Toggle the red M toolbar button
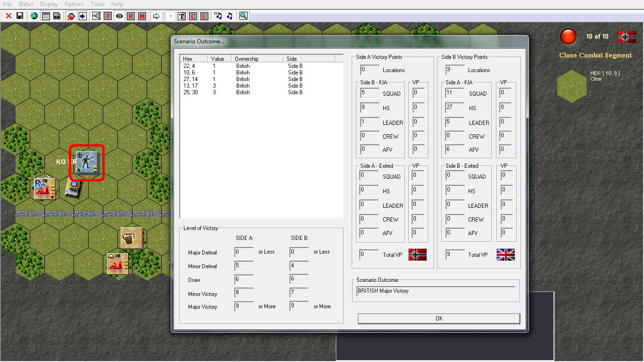Image resolution: width=644 pixels, height=362 pixels. point(142,16)
